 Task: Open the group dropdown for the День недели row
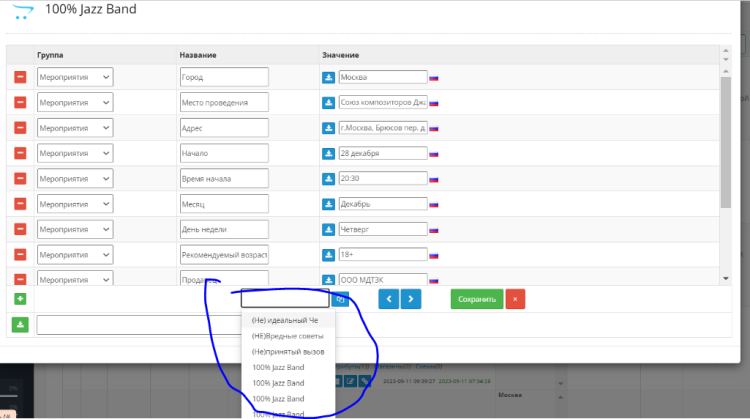click(75, 229)
